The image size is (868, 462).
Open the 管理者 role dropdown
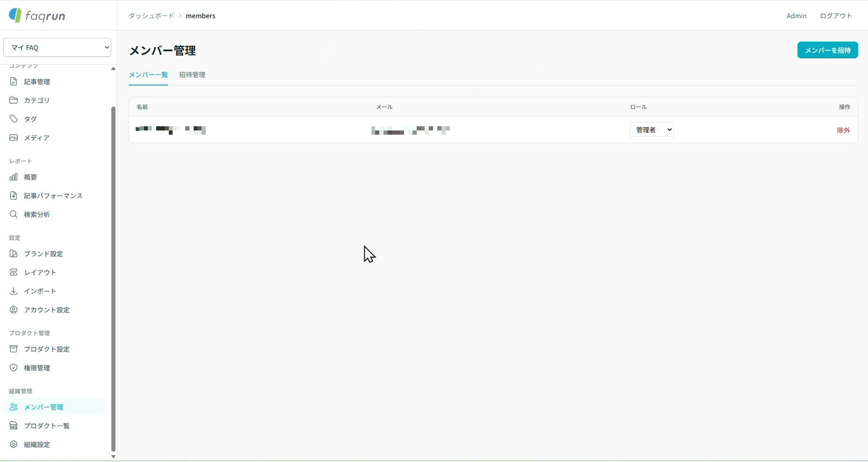(651, 130)
